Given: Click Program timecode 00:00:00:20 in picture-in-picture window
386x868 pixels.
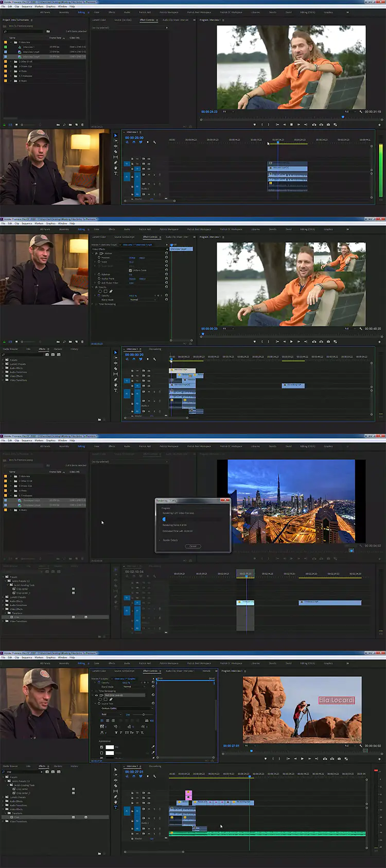Looking at the screenshot, I should click(x=209, y=329).
